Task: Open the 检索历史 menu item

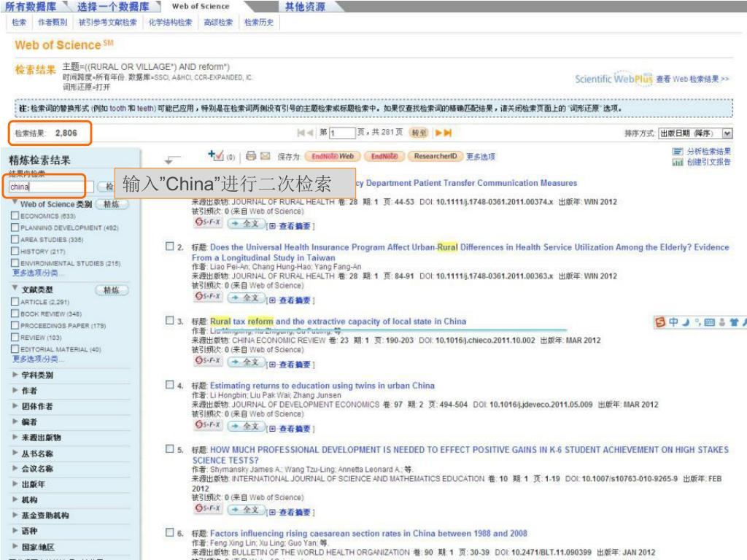Action: (259, 23)
